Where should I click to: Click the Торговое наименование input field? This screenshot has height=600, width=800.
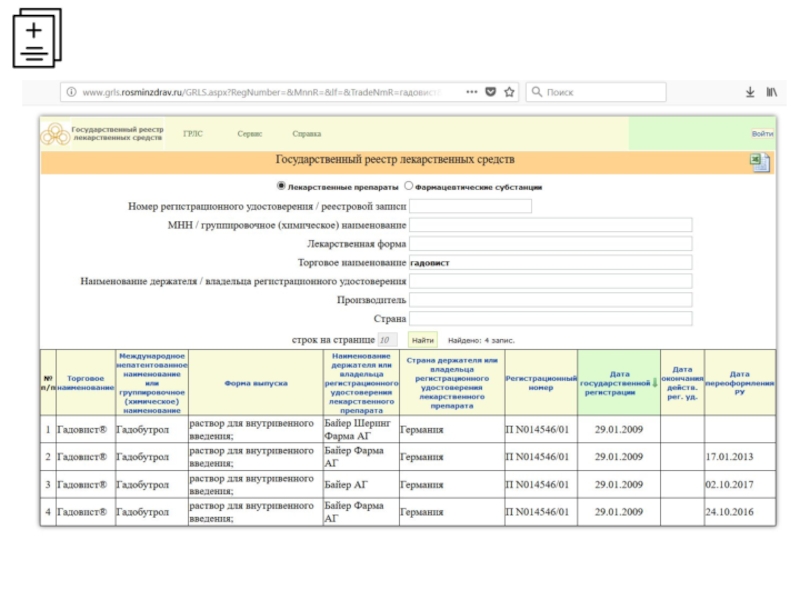tap(551, 262)
